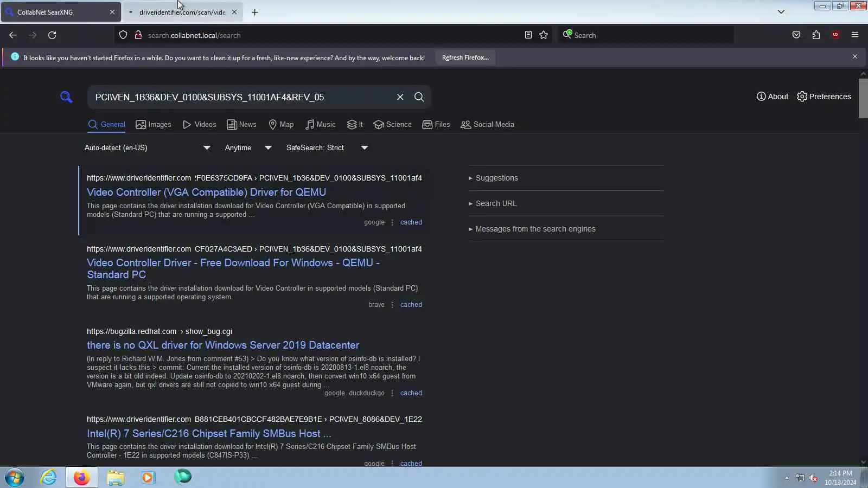Image resolution: width=868 pixels, height=488 pixels.
Task: Click the browser Back arrow
Action: [13, 35]
